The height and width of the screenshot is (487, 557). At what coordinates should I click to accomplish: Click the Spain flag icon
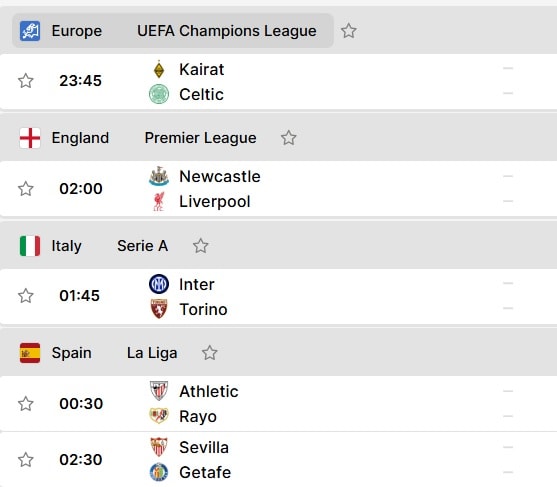pyautogui.click(x=30, y=353)
